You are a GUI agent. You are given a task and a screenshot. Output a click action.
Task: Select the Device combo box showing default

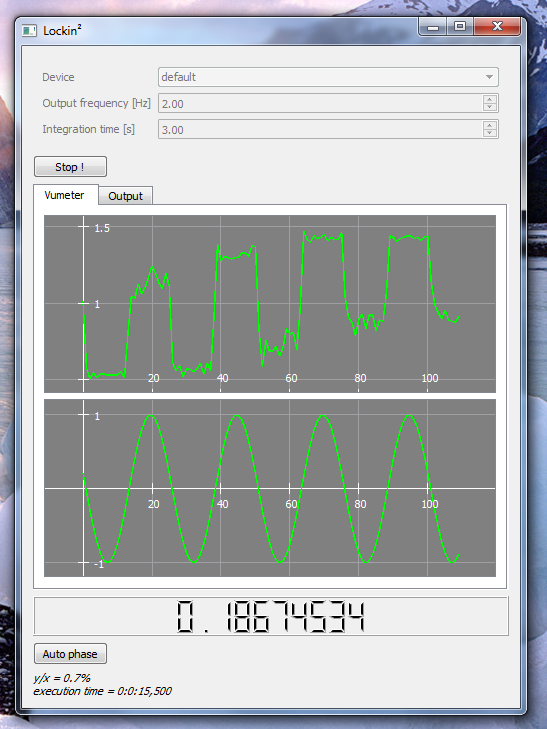tap(328, 77)
